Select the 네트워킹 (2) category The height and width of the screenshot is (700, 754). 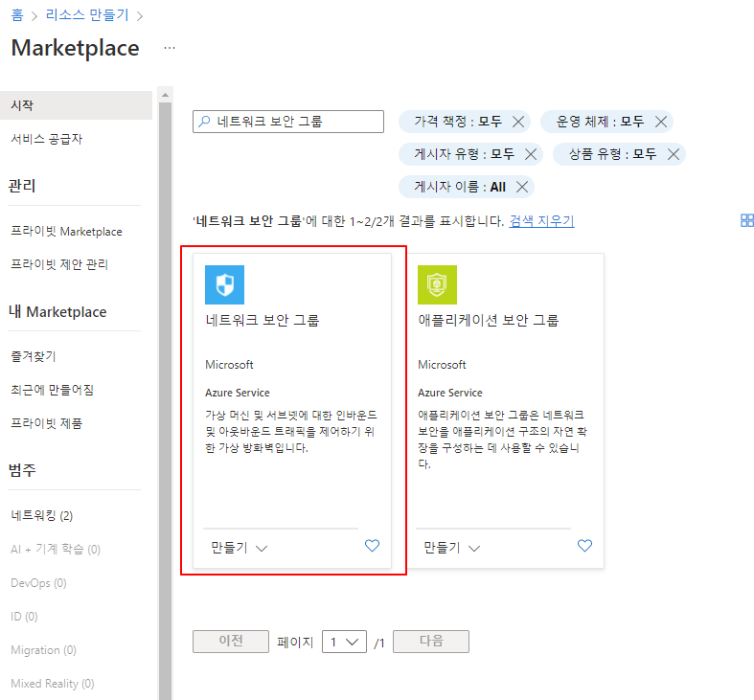(42, 516)
